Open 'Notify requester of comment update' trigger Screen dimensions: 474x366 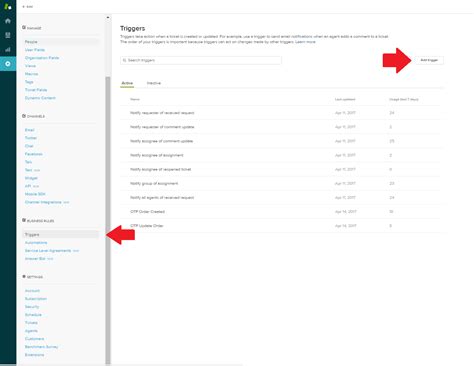coord(162,127)
